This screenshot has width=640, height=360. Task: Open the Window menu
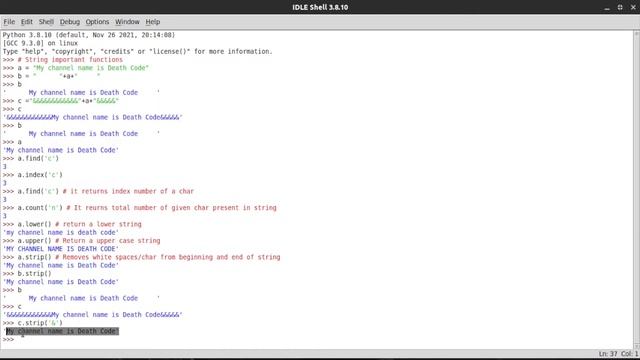127,22
